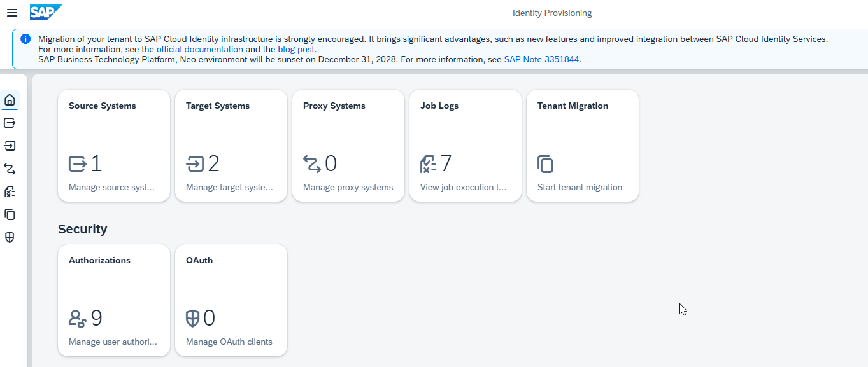868x367 pixels.
Task: Open the SAP Note 3351844 link
Action: pos(541,59)
